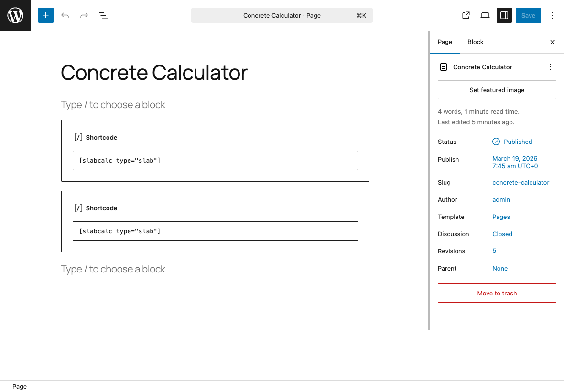This screenshot has width=564, height=392.
Task: Open Template settings via Pages link
Action: tap(501, 217)
